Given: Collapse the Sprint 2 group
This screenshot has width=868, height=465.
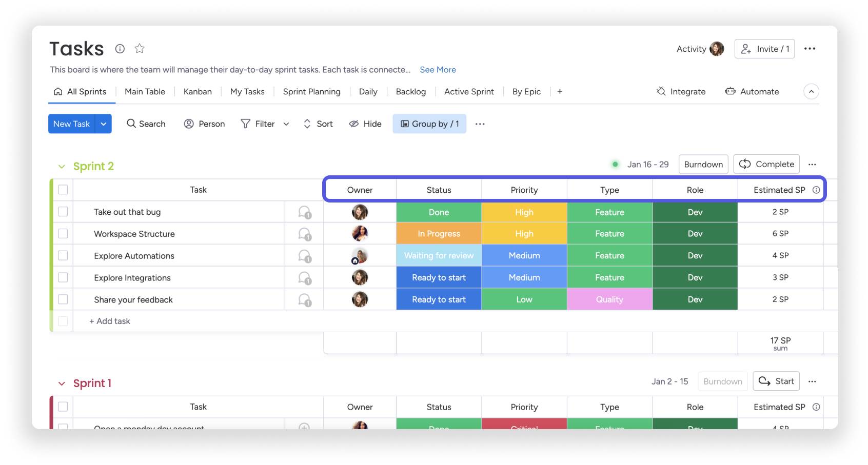Looking at the screenshot, I should click(x=62, y=166).
